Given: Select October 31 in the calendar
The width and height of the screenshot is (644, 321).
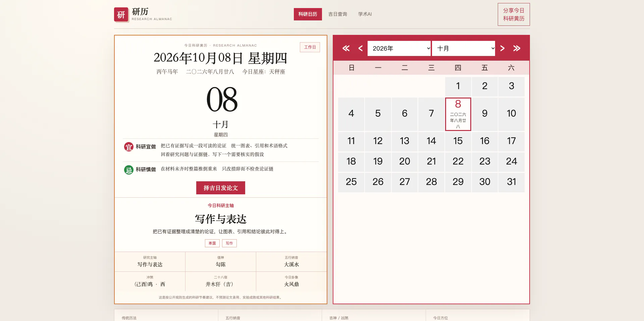Looking at the screenshot, I should [x=512, y=182].
